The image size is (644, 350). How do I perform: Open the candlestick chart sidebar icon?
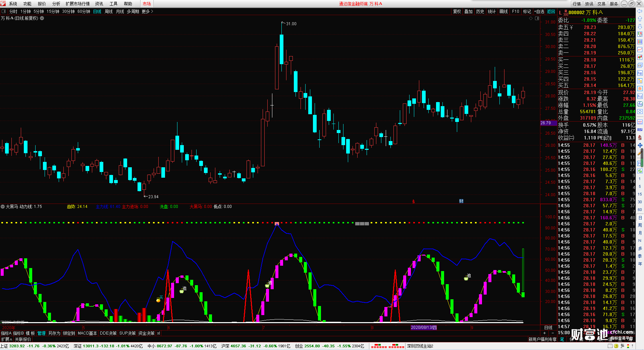[x=640, y=57]
